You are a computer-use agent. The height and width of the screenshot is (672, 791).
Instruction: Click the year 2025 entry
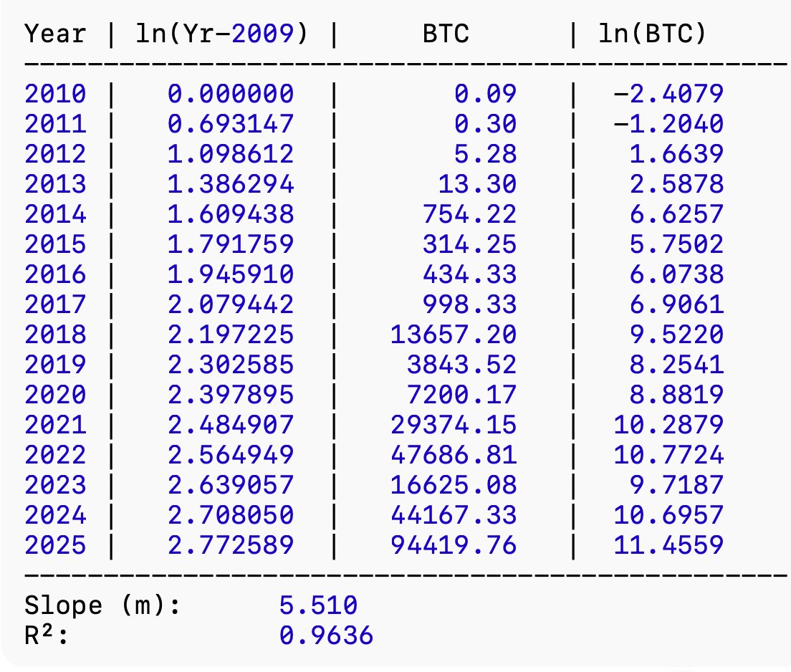point(55,545)
